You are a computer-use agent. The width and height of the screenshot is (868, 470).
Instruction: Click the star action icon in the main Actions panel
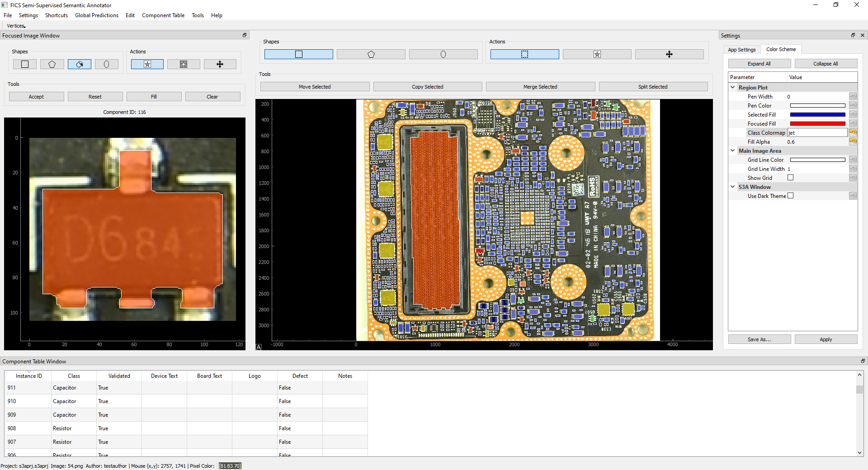pos(597,54)
